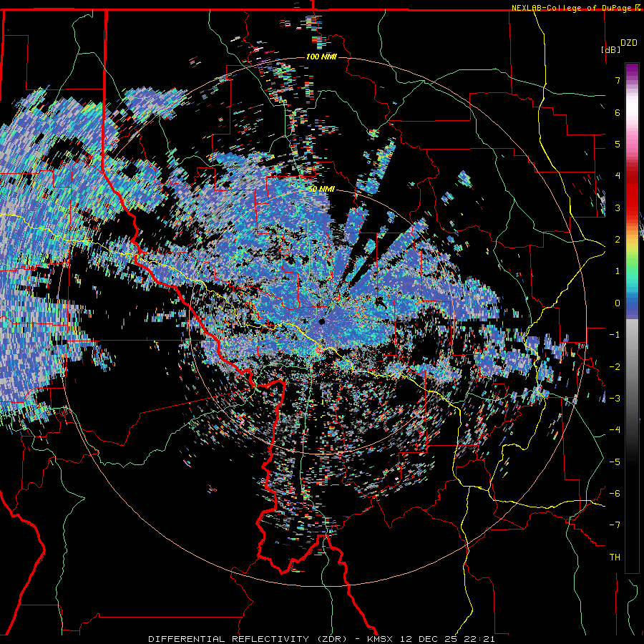Click the legend value -5 label

(615, 462)
